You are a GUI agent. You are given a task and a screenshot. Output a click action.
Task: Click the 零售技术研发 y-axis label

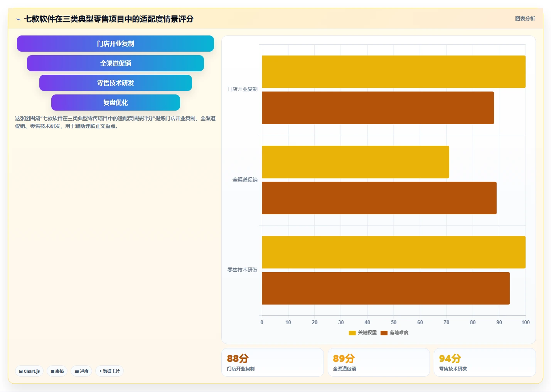click(x=243, y=270)
